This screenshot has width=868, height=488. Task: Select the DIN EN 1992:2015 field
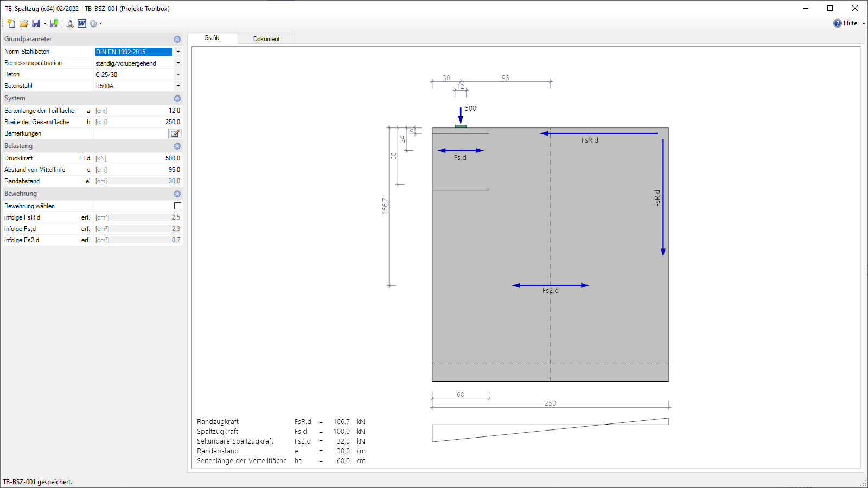click(133, 52)
